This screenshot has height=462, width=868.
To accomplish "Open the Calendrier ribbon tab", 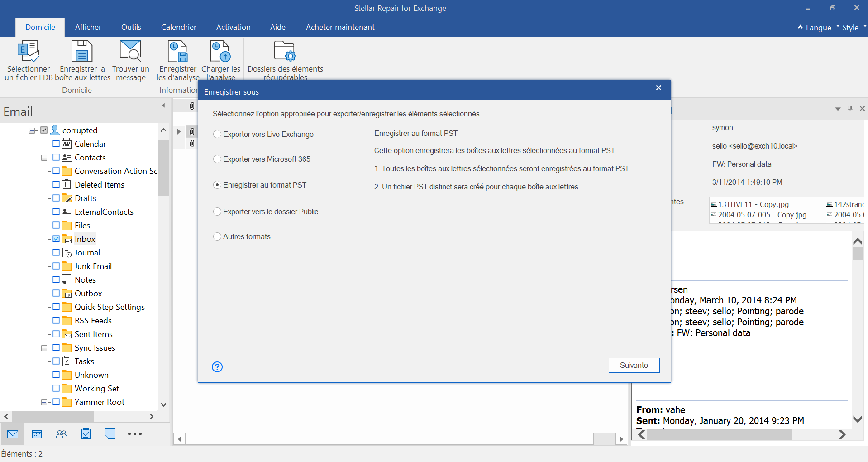I will [179, 27].
